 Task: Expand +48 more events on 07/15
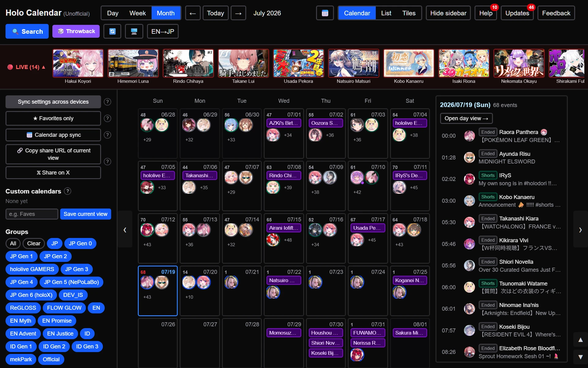[288, 240]
